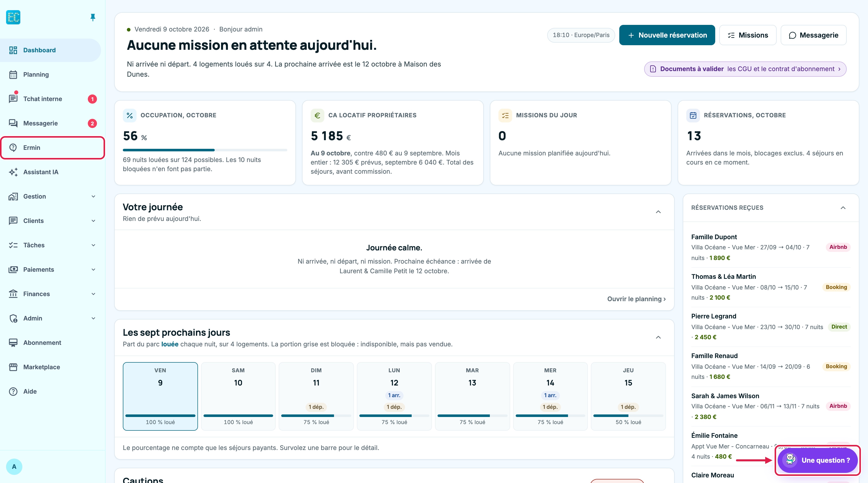Image resolution: width=868 pixels, height=483 pixels.
Task: Open the Dashboard sidebar item
Action: point(51,50)
